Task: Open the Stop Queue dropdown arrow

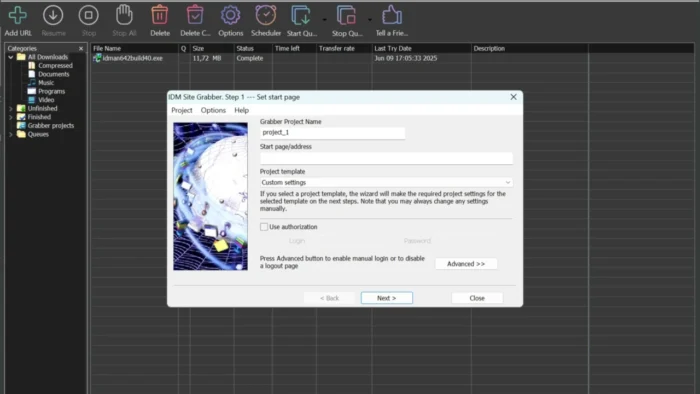Action: pyautogui.click(x=370, y=20)
